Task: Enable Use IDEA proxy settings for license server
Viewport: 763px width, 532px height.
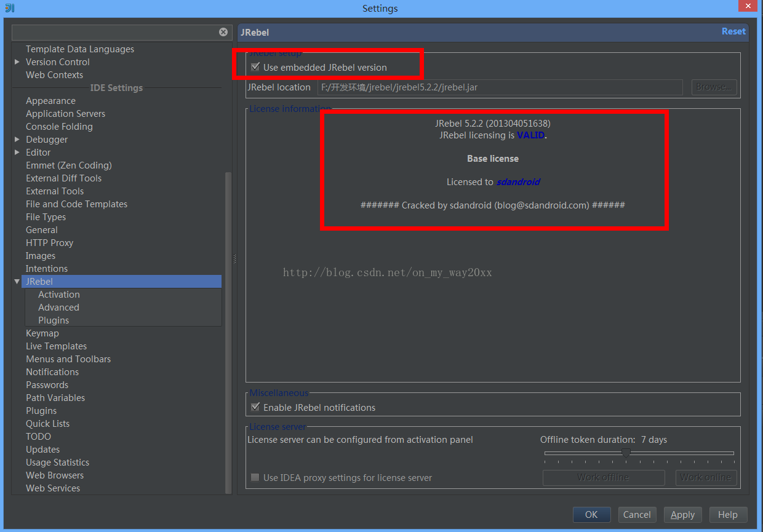Action: point(255,477)
